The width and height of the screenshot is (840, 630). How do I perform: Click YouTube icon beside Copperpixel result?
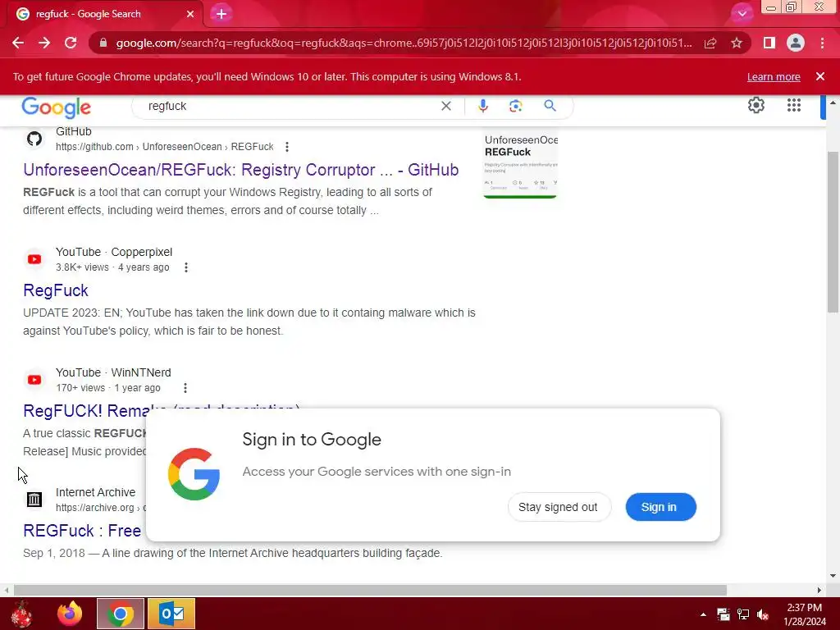(x=34, y=259)
